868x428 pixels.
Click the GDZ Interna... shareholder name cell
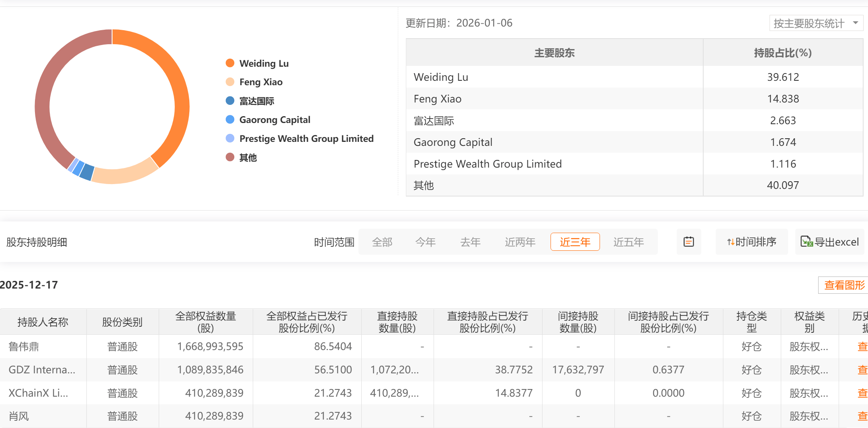point(42,370)
